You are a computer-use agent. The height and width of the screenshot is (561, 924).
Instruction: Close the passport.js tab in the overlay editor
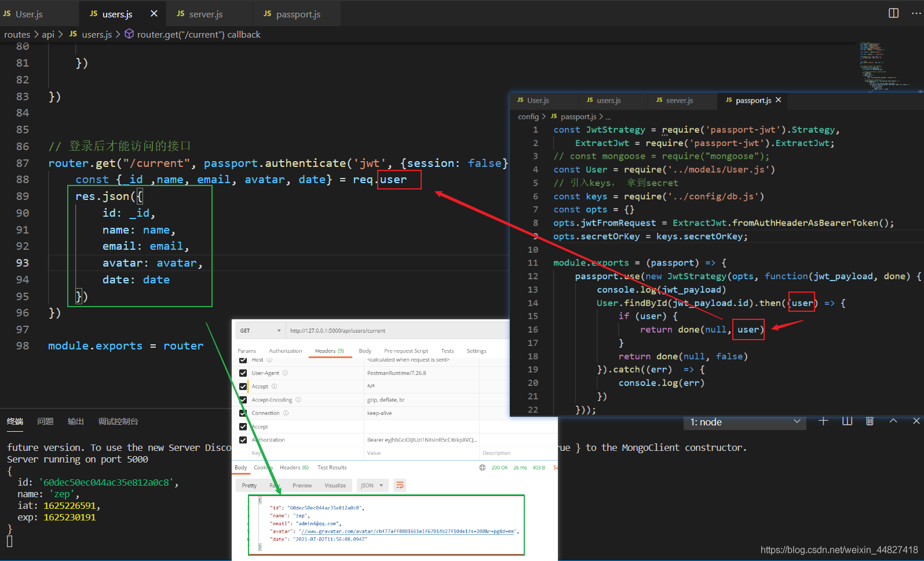click(778, 100)
